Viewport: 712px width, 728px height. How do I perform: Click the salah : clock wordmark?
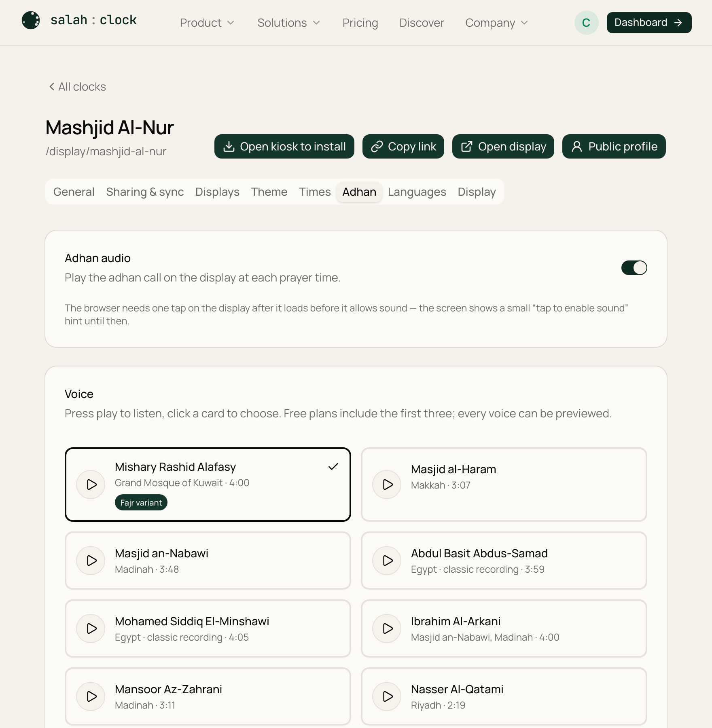point(93,20)
